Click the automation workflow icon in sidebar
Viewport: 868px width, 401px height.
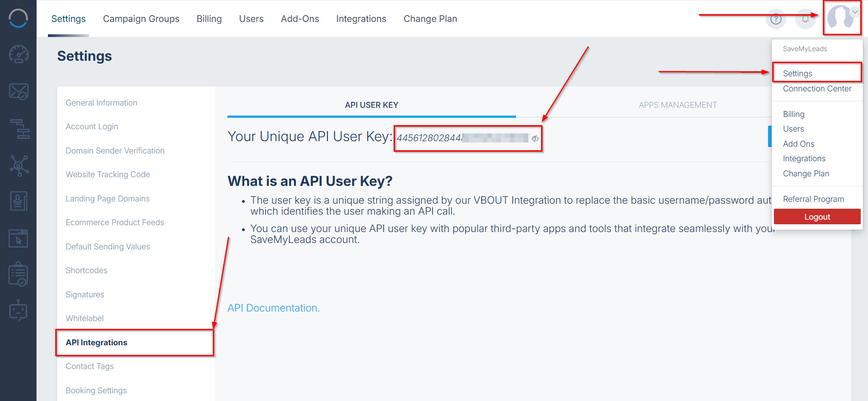[x=19, y=128]
